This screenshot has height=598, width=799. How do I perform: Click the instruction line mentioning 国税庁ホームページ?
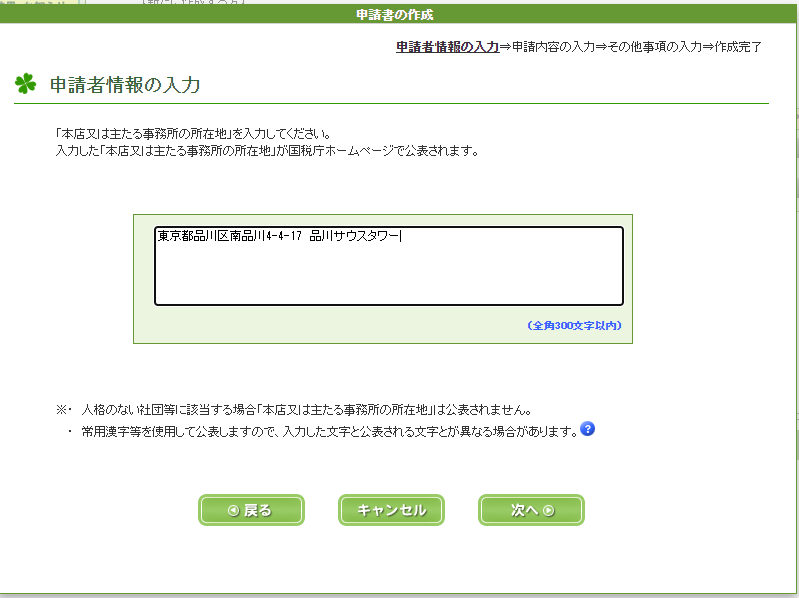pos(267,151)
